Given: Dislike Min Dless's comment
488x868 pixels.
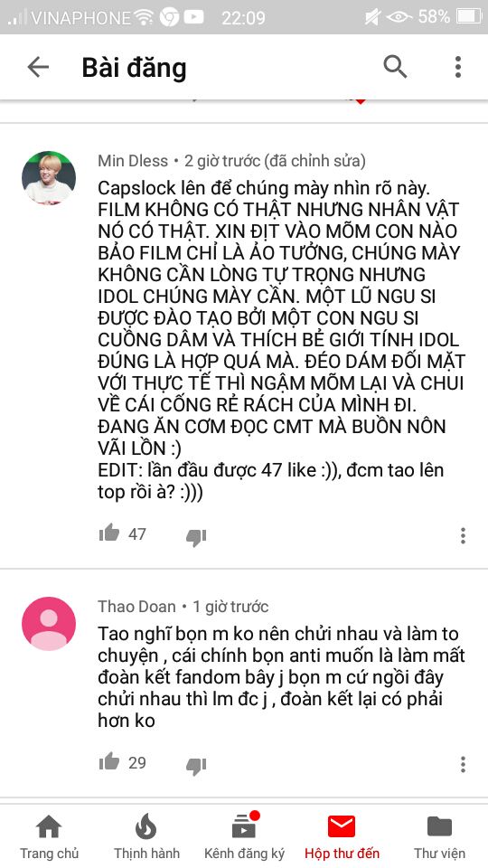Looking at the screenshot, I should 196,537.
